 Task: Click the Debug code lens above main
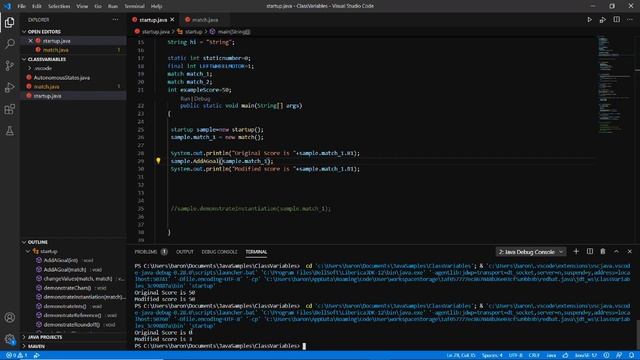point(202,98)
